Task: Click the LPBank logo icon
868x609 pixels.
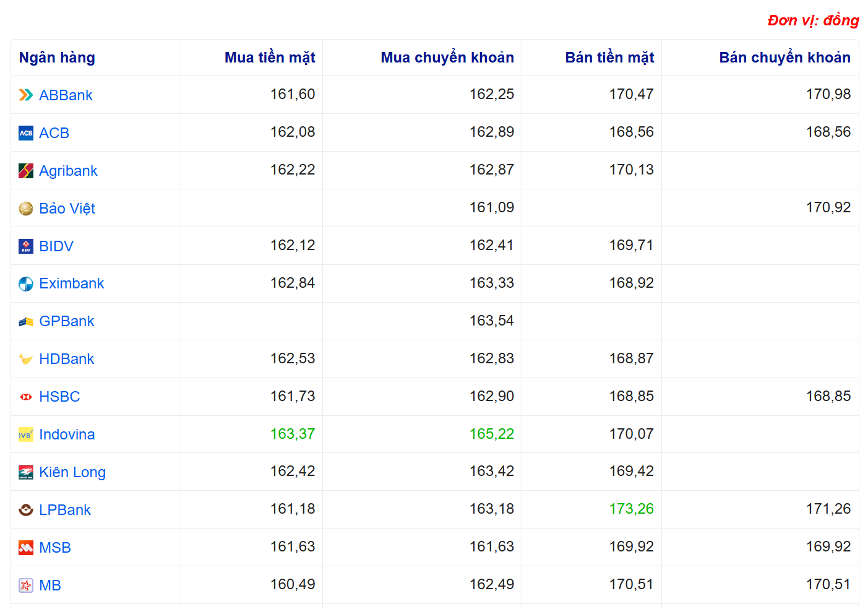Action: point(26,510)
